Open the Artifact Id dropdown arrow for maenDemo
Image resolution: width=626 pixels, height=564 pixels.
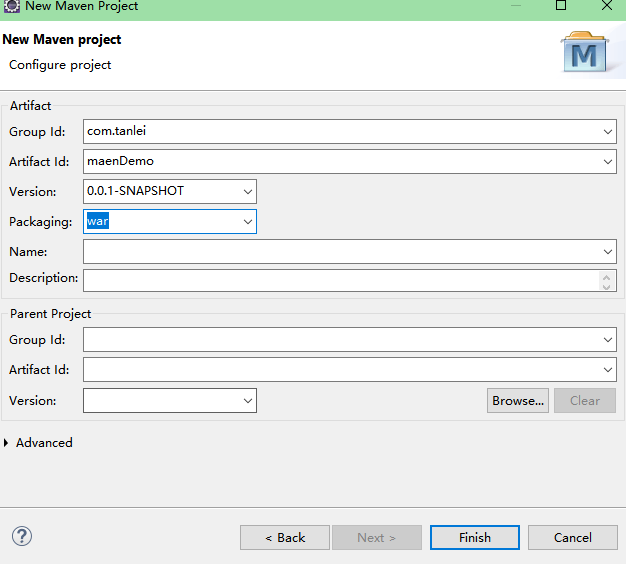tap(608, 162)
